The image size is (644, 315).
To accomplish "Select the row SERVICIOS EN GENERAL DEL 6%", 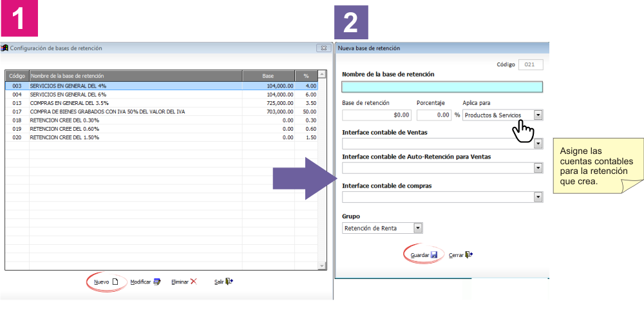I will pyautogui.click(x=162, y=95).
